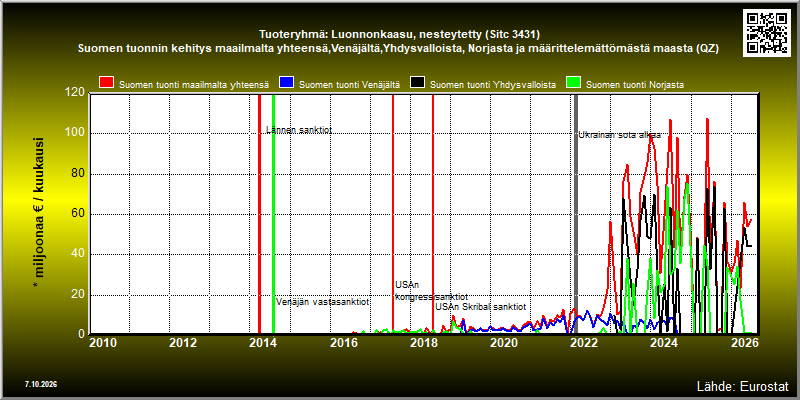Click the Lännen sanktiot marker label
Image resolution: width=800 pixels, height=400 pixels.
299,130
